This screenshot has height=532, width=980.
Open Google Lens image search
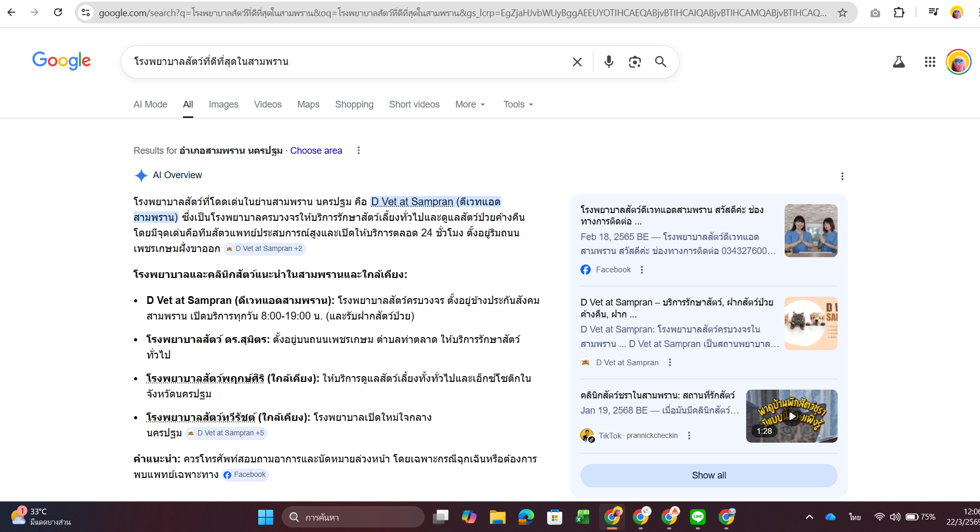[x=634, y=61]
